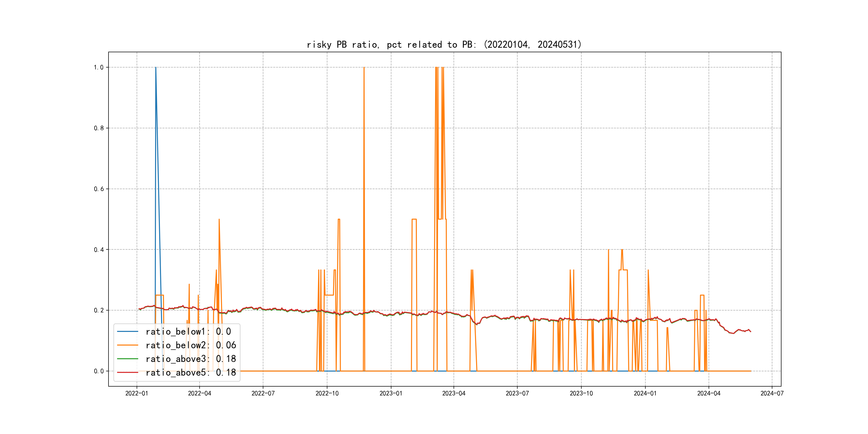The image size is (868, 434).
Task: Click the red ratio_above5 legend line
Action: tap(127, 372)
